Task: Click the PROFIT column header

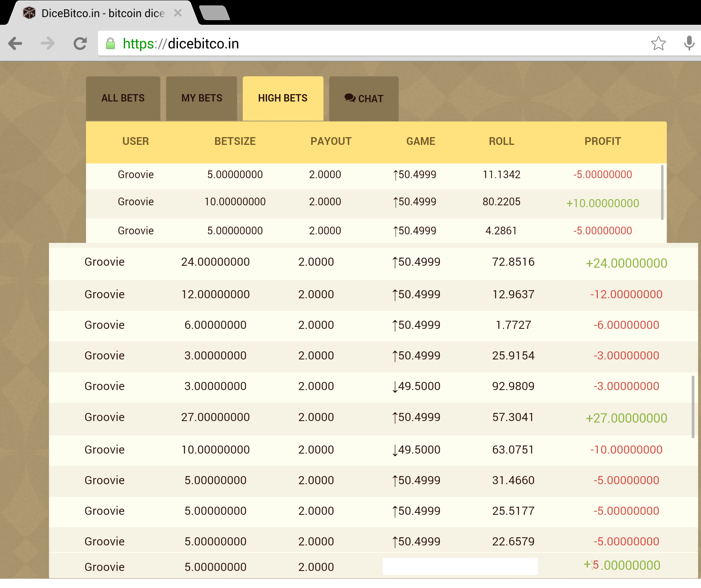Action: click(x=603, y=141)
